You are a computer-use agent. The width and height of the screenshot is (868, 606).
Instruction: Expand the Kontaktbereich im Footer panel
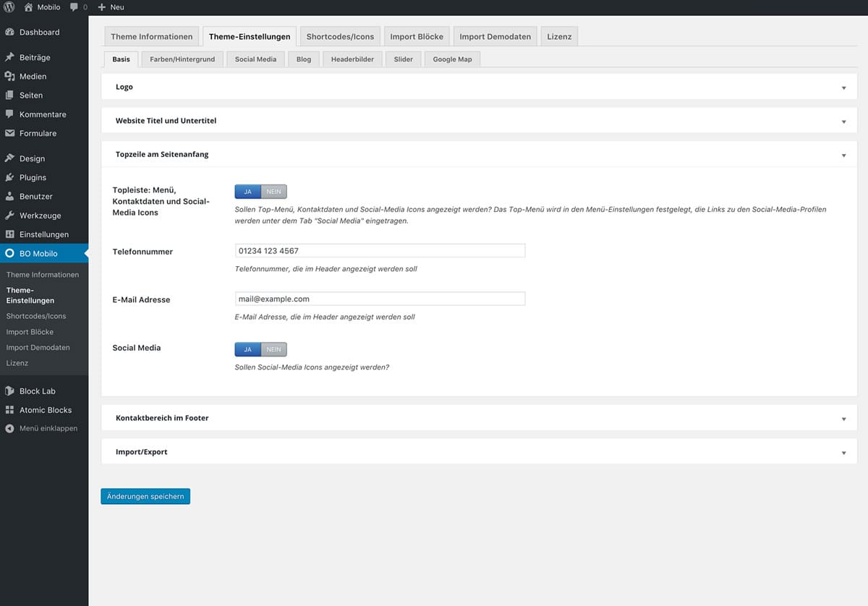tap(843, 419)
